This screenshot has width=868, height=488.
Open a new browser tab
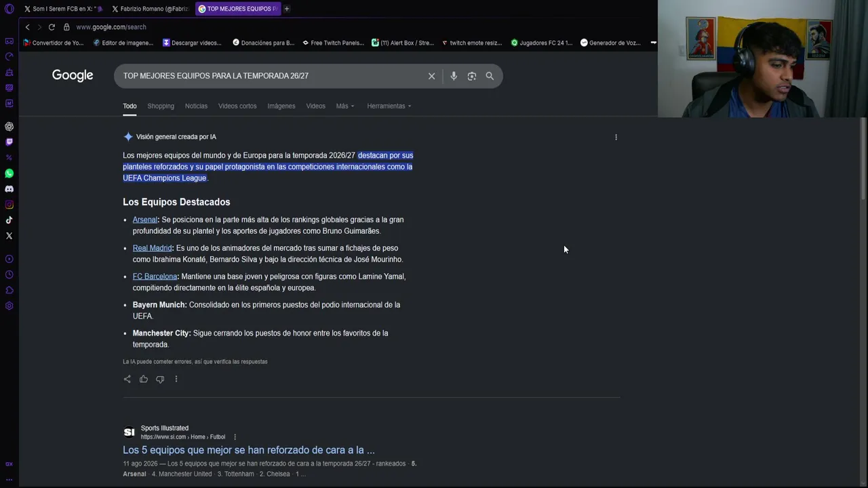point(287,9)
